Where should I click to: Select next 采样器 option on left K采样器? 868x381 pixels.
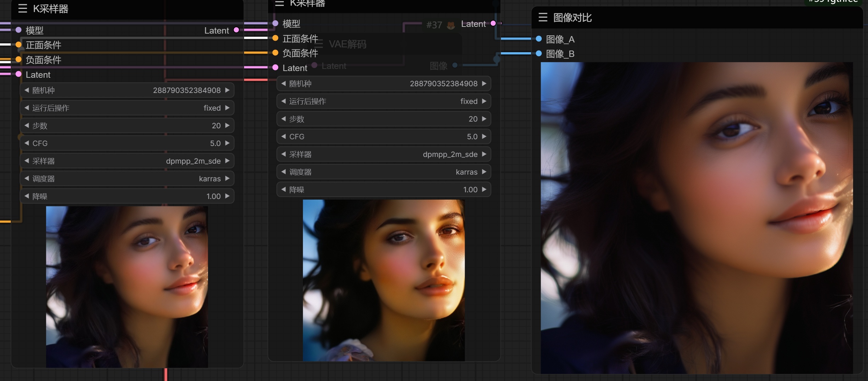tap(228, 161)
